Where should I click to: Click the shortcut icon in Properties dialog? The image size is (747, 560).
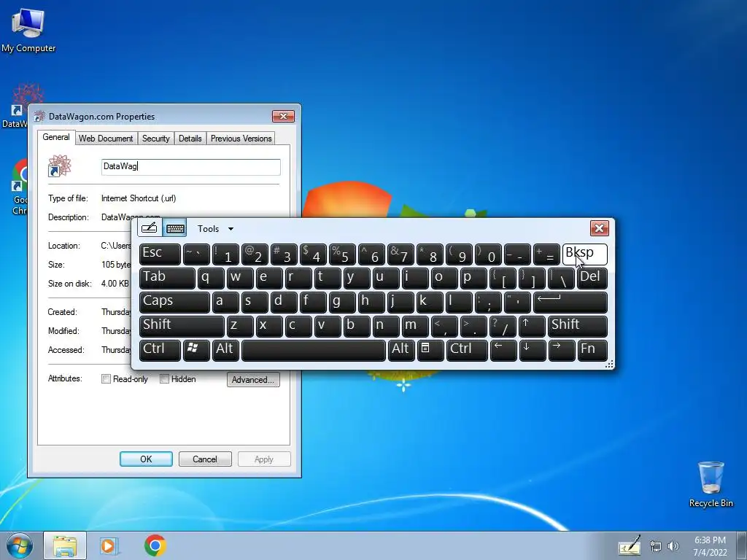point(60,166)
